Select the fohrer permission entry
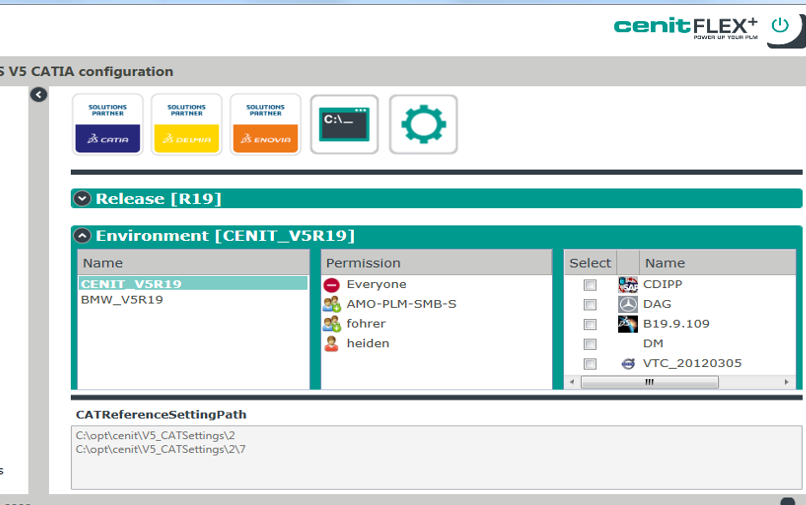This screenshot has width=806, height=505. click(366, 323)
